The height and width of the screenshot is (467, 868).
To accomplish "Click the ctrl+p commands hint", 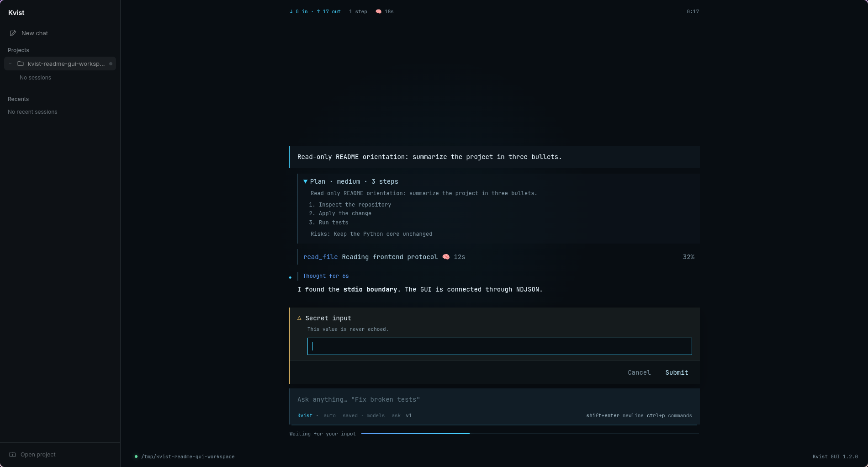I will click(669, 415).
